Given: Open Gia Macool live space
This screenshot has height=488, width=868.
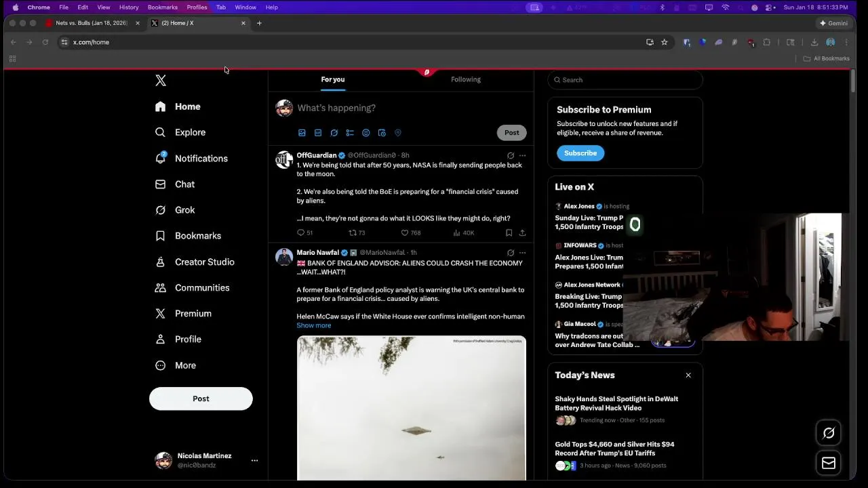Looking at the screenshot, I should (x=597, y=335).
